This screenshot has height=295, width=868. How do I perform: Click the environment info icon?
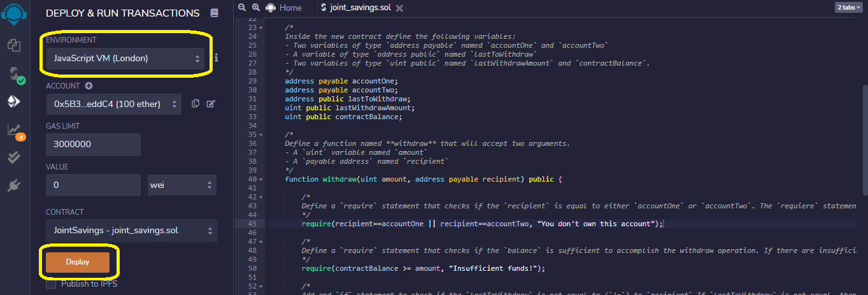coord(217,58)
